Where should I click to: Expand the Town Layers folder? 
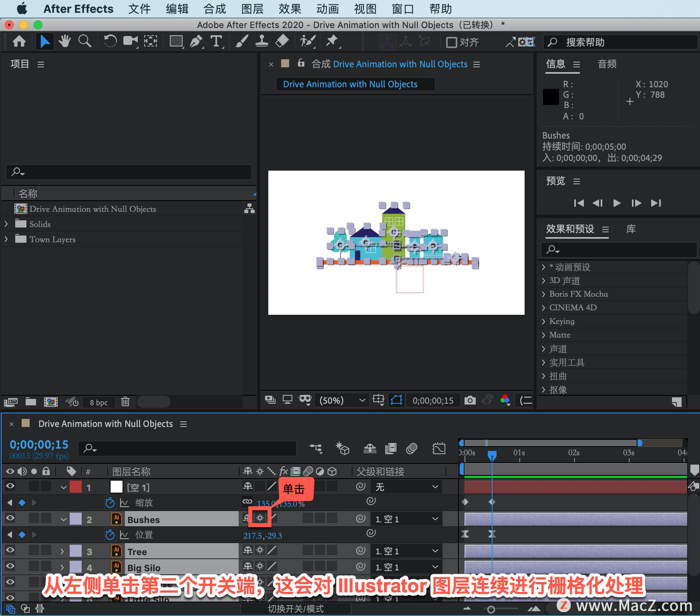(x=6, y=239)
